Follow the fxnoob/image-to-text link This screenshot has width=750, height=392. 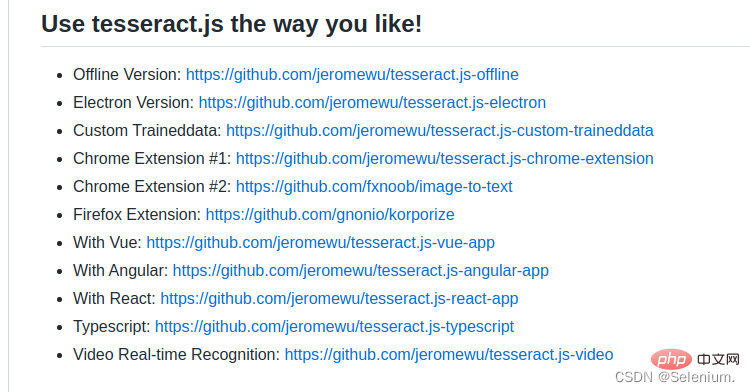[374, 186]
